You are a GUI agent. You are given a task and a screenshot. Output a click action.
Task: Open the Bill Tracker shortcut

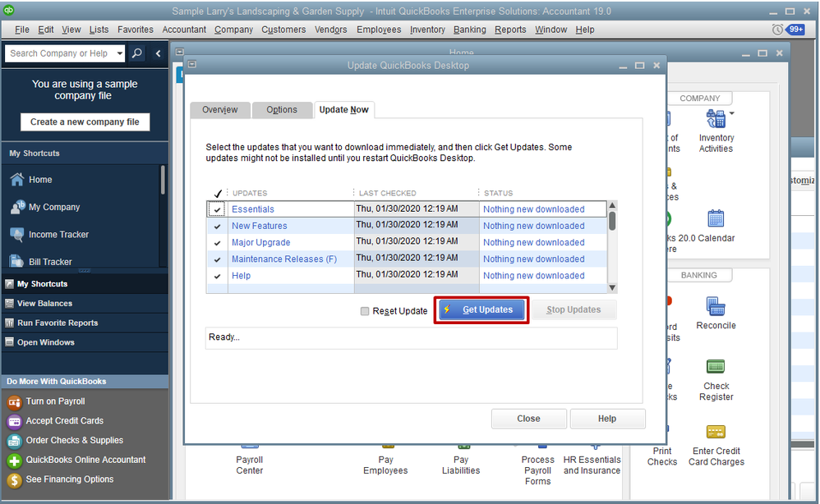41,261
